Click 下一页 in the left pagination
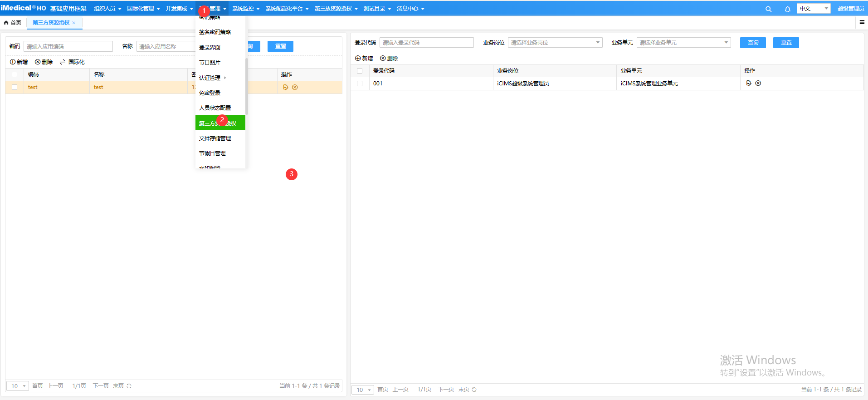The image size is (868, 400). 101,386
